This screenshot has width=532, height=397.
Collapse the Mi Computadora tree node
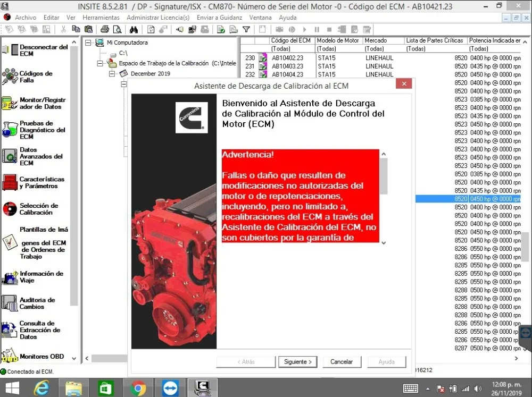88,43
